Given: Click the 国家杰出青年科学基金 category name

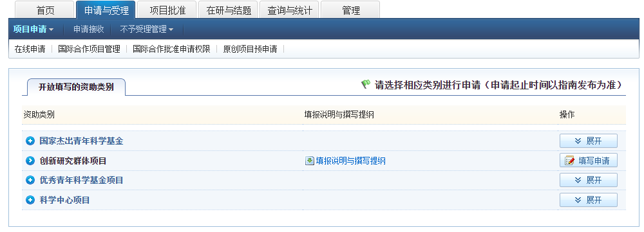Looking at the screenshot, I should click(81, 141).
